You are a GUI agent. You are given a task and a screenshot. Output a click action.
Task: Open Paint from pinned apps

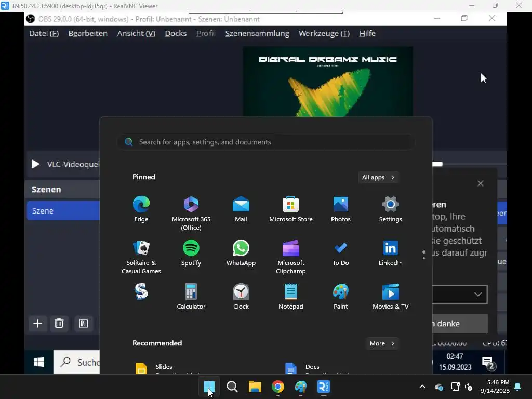[341, 297]
